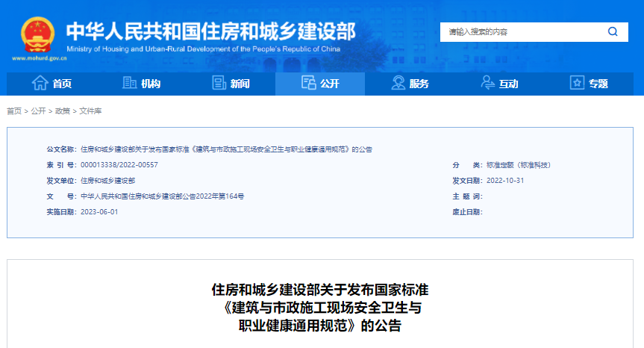Click the headline line 职业健康通用规范》的公告
This screenshot has height=348, width=644.
pos(320,326)
